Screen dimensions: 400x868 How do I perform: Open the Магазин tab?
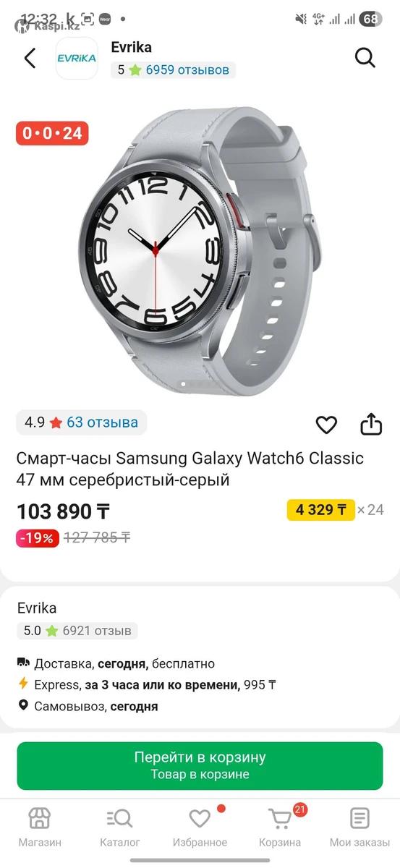(x=40, y=827)
